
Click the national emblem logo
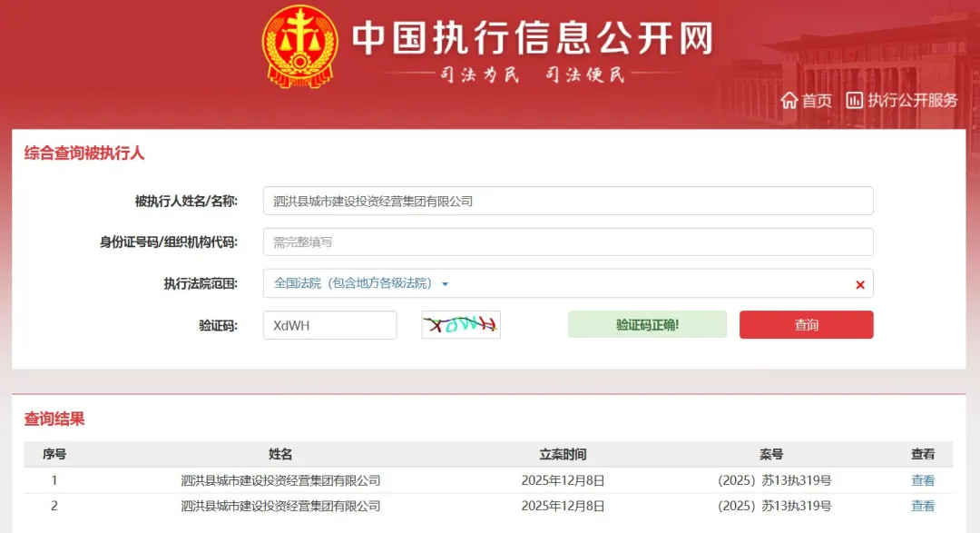pyautogui.click(x=300, y=46)
